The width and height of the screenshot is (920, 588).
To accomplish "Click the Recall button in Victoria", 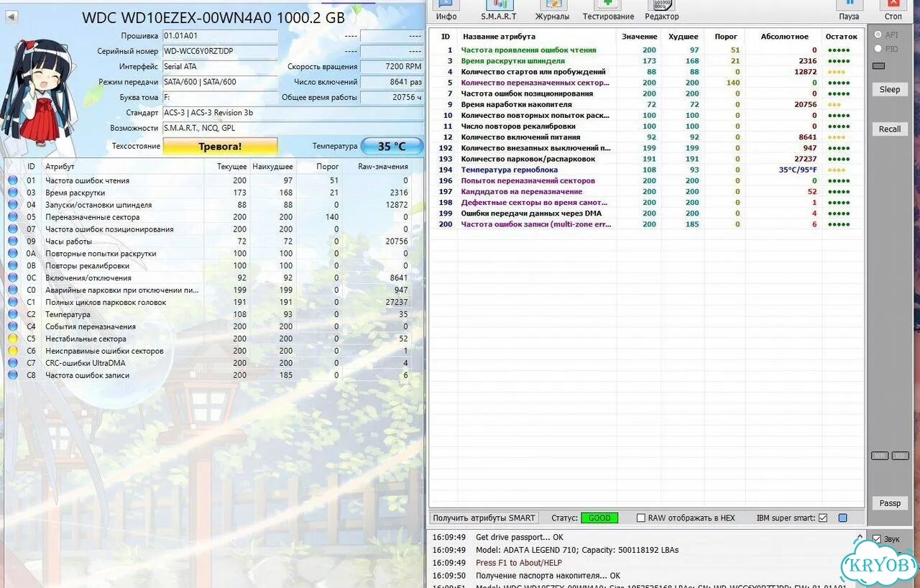I will 890,129.
